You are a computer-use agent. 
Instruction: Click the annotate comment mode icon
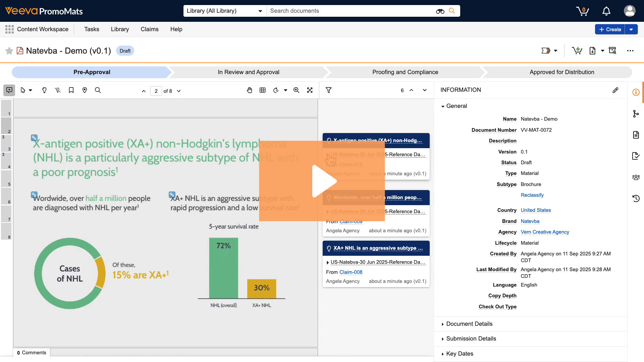point(9,90)
